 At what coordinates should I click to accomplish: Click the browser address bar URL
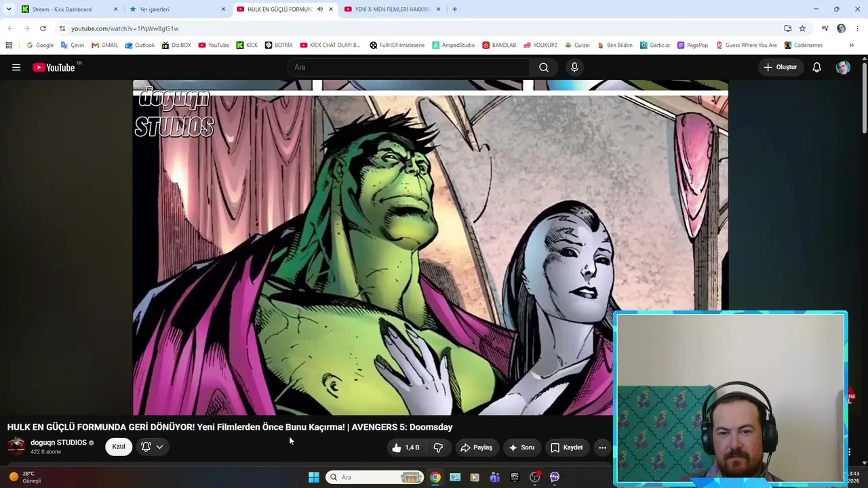coord(125,28)
